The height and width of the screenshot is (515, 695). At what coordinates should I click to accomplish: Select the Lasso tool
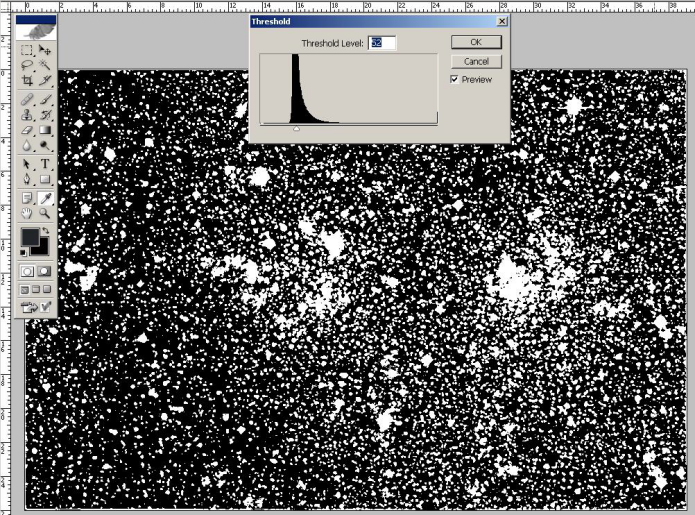click(x=27, y=65)
